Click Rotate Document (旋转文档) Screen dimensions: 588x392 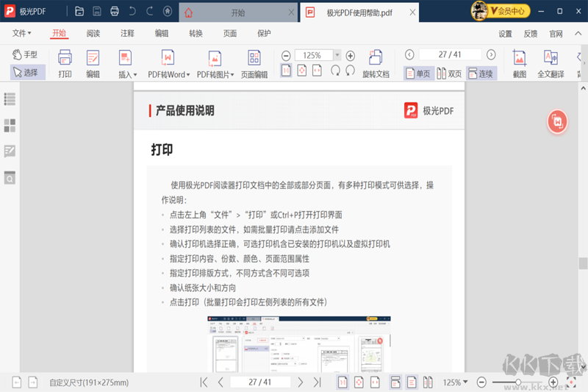click(376, 64)
